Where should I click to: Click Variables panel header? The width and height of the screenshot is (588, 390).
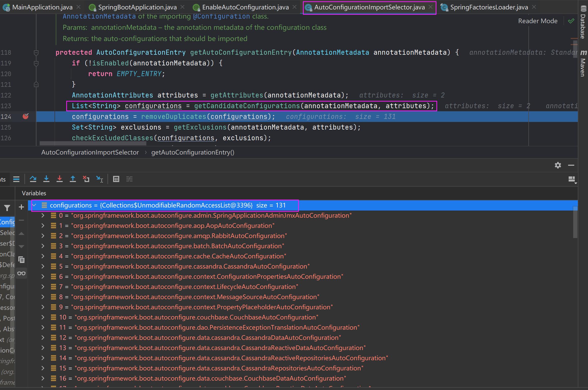(x=34, y=193)
